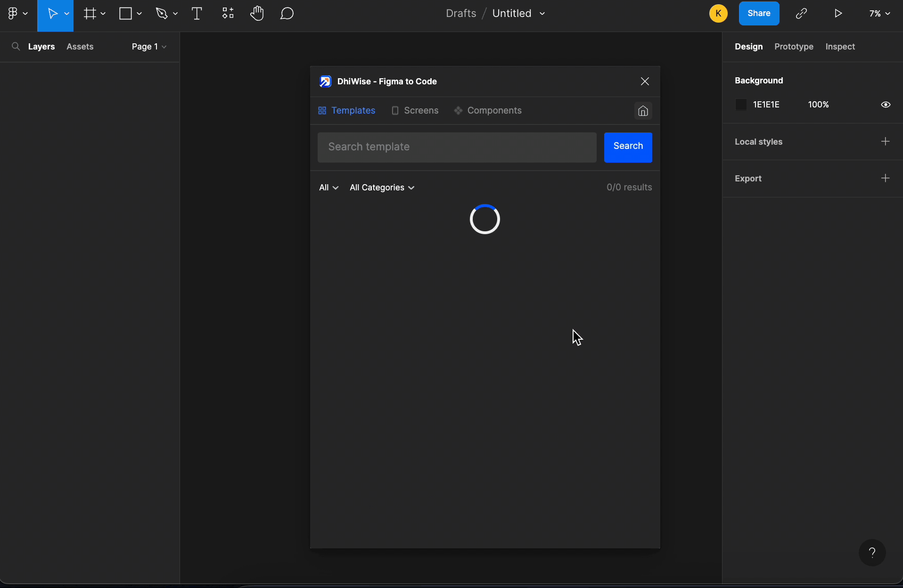This screenshot has height=588, width=903.
Task: Expand the Page 1 selector
Action: (149, 47)
